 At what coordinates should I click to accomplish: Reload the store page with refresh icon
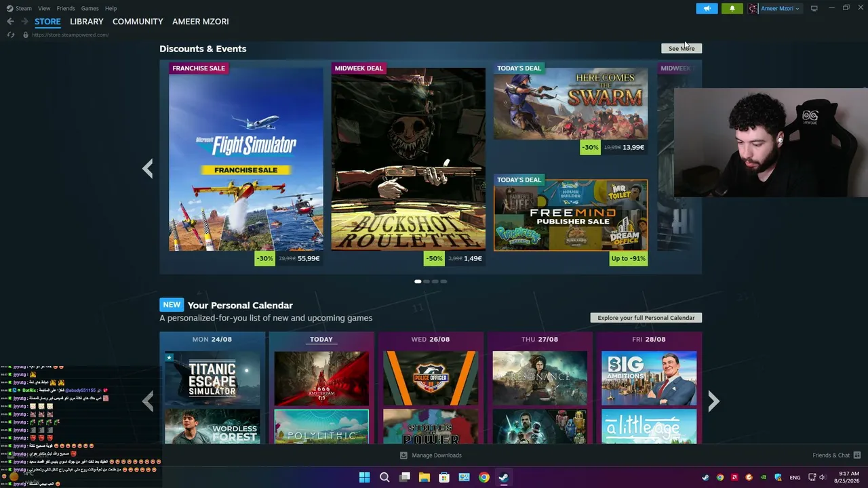(10, 35)
